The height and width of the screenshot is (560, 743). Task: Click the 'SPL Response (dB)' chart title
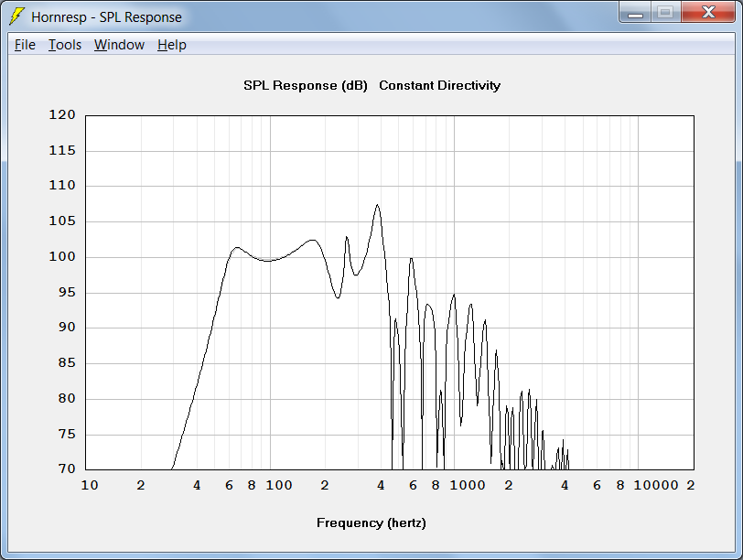[306, 86]
